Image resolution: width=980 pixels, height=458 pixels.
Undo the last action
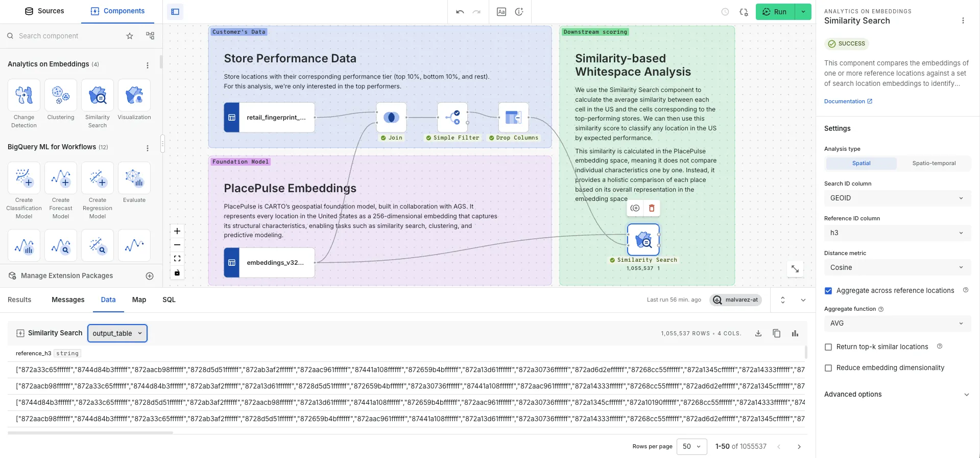460,12
